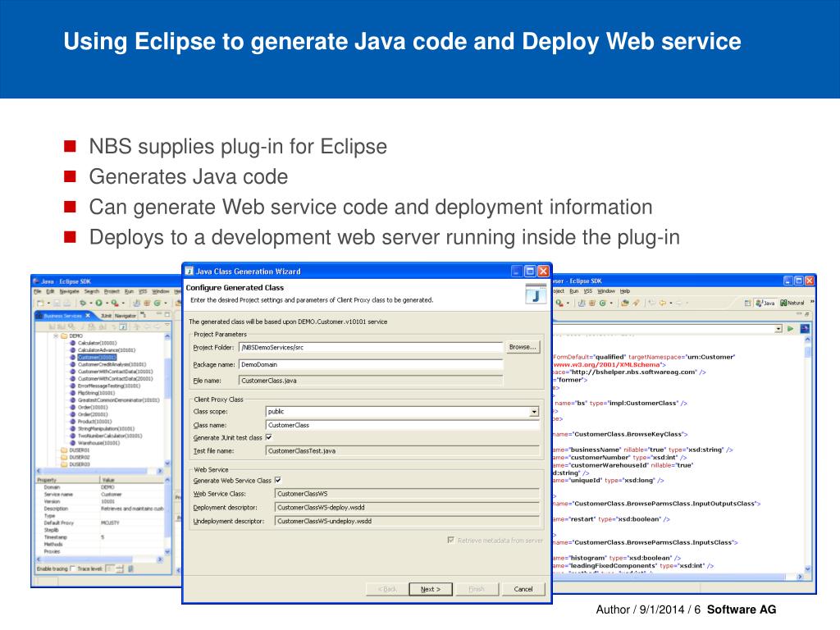The image size is (840, 630).
Task: Click the Customer(10101) service icon in the tree
Action: [73, 358]
